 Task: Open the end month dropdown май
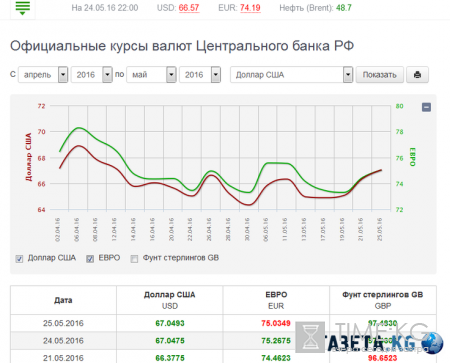click(x=151, y=75)
